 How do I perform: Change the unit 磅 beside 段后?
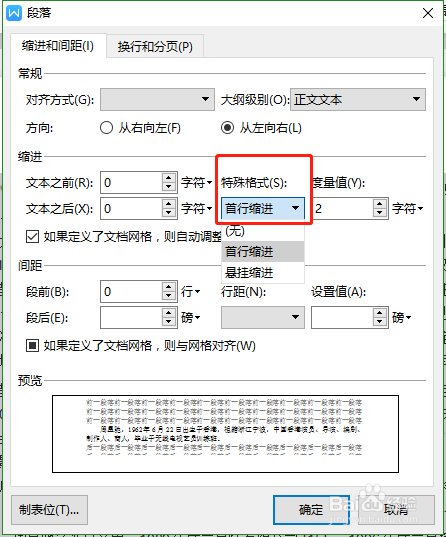(190, 317)
